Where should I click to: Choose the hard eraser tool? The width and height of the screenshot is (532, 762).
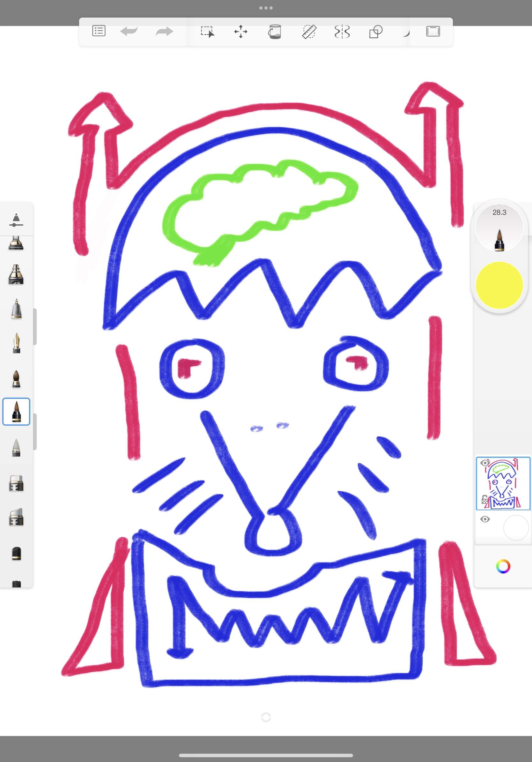(16, 483)
